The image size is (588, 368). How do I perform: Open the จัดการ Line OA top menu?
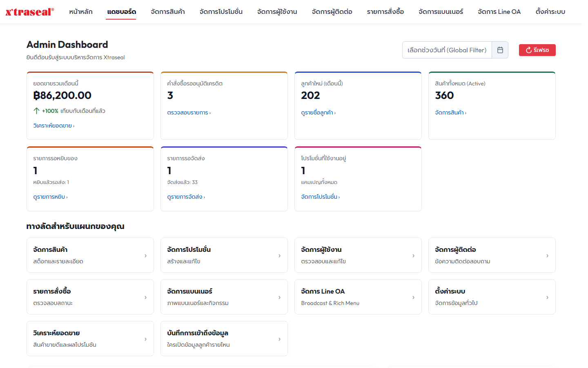[499, 11]
